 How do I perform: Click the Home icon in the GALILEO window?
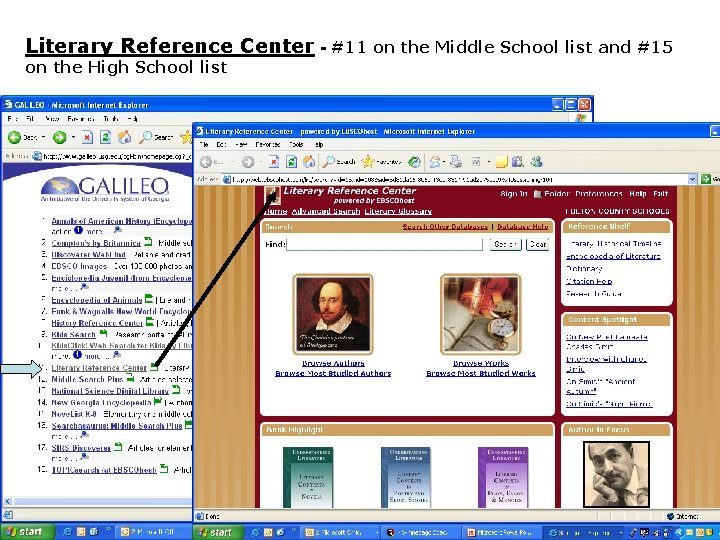click(x=124, y=137)
